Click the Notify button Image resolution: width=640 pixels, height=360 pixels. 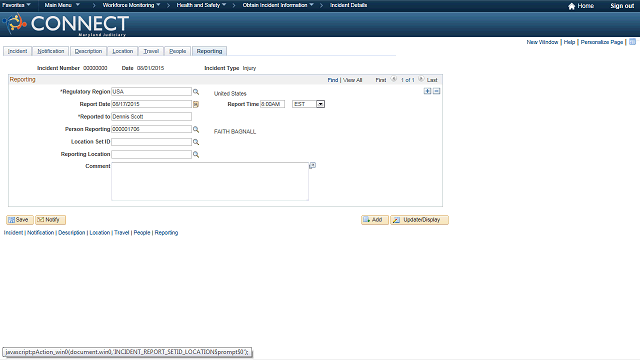tap(50, 220)
